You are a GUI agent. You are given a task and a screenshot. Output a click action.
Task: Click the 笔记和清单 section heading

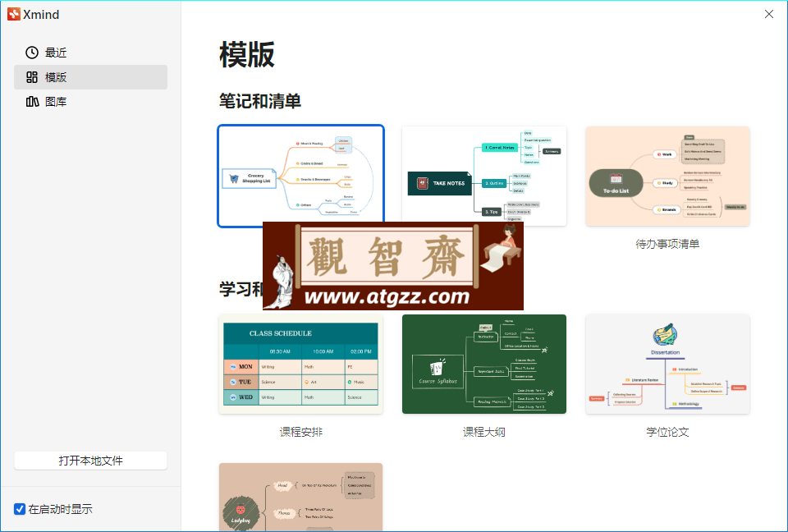tap(260, 101)
